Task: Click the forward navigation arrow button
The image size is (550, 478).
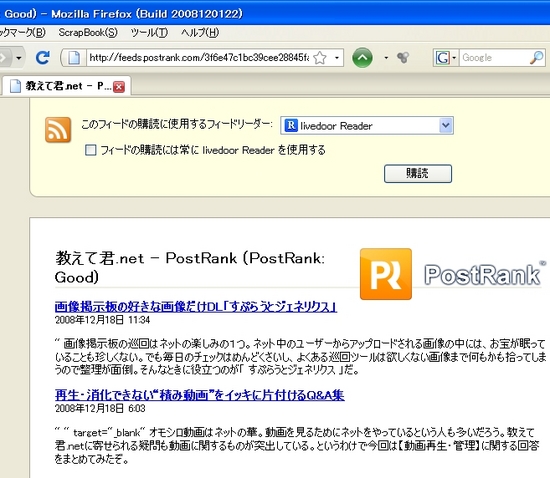Action: tap(5, 58)
